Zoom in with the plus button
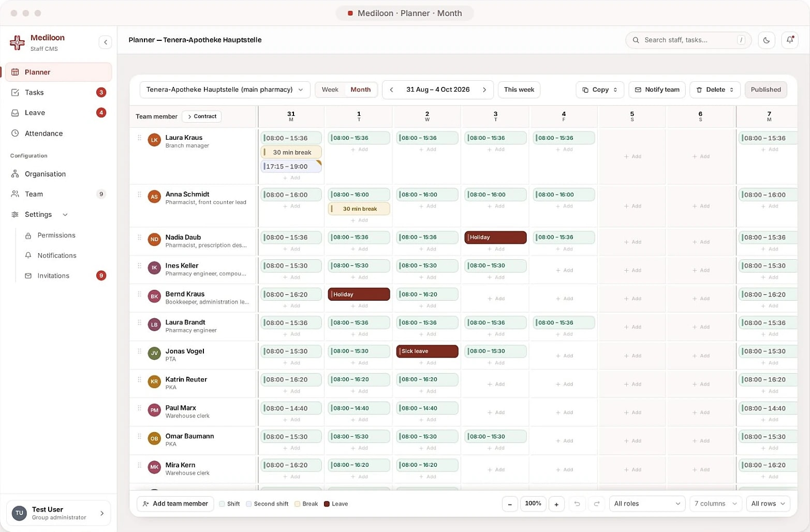 [x=556, y=504]
